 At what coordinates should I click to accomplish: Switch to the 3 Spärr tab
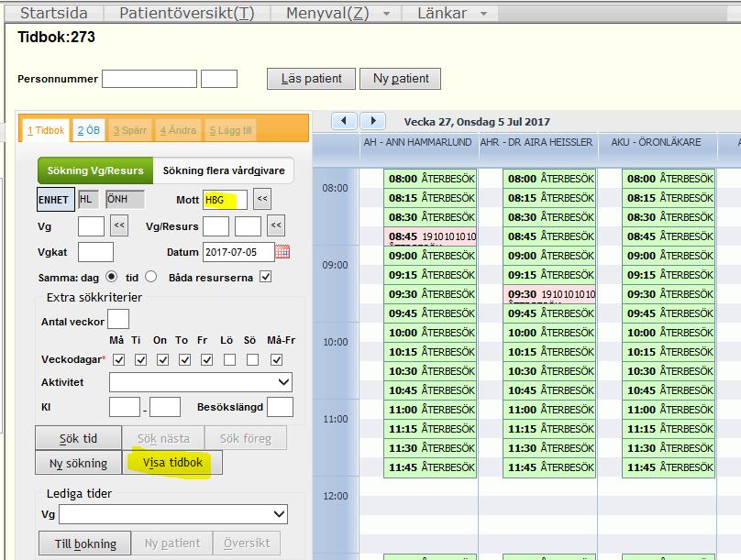tap(130, 130)
